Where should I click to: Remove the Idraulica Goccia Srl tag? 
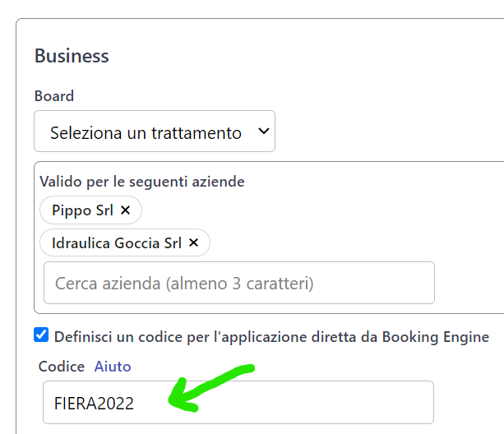point(194,242)
